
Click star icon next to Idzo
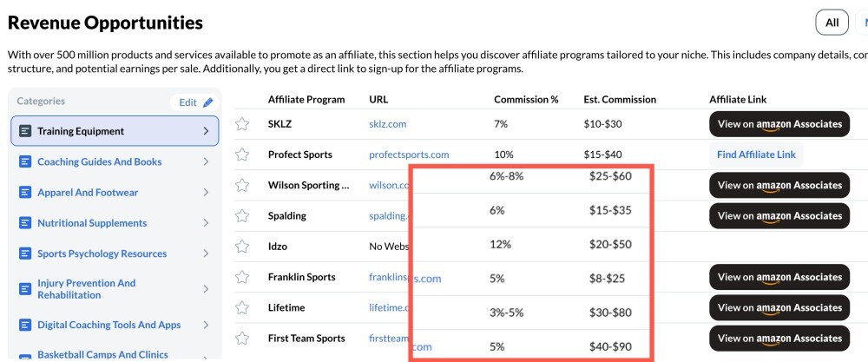point(243,247)
